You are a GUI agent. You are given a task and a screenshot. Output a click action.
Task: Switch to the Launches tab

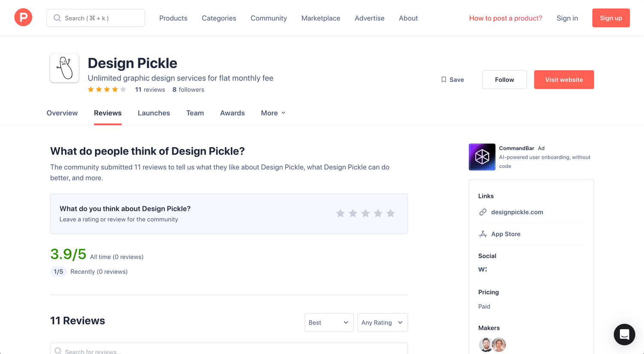[154, 113]
